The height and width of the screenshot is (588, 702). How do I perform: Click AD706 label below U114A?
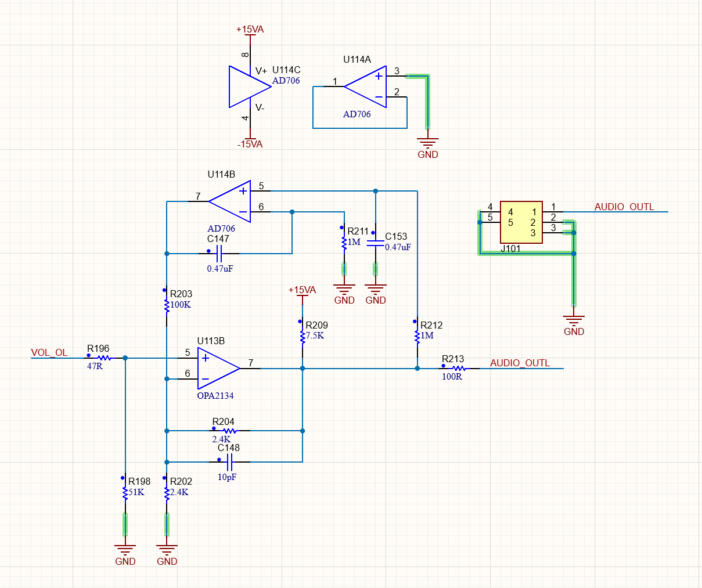[x=357, y=114]
